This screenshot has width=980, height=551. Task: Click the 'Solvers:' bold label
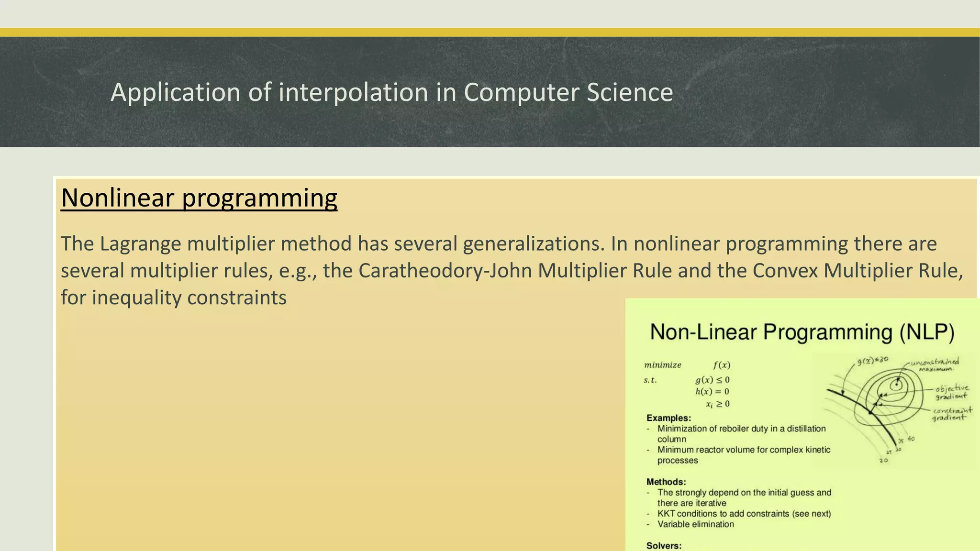[x=664, y=546]
